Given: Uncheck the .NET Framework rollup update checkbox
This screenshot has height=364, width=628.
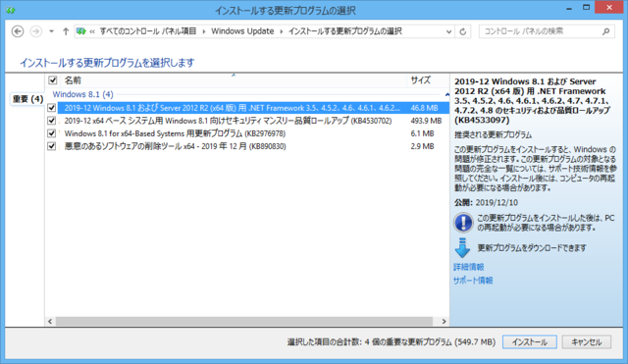Looking at the screenshot, I should (51, 108).
